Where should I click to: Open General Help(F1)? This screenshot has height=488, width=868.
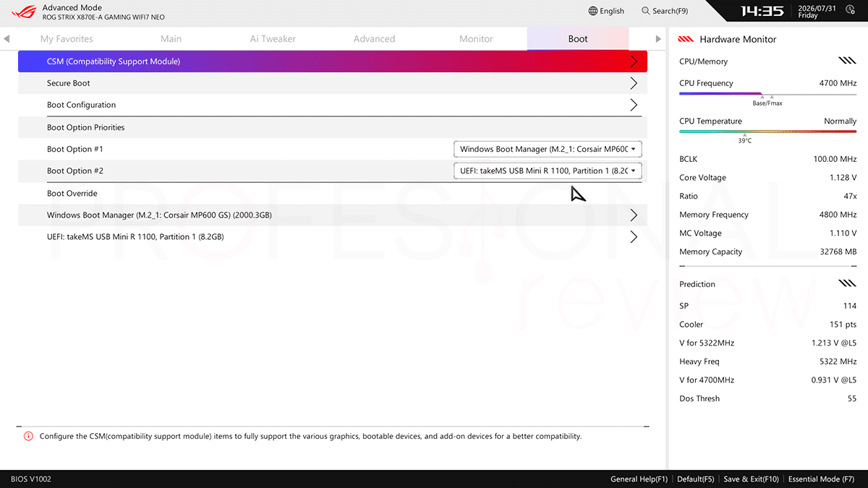tap(639, 479)
